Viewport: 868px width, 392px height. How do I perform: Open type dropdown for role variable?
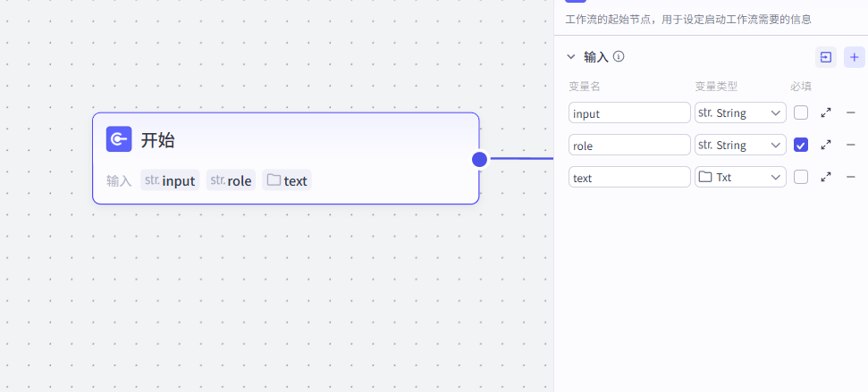click(740, 145)
